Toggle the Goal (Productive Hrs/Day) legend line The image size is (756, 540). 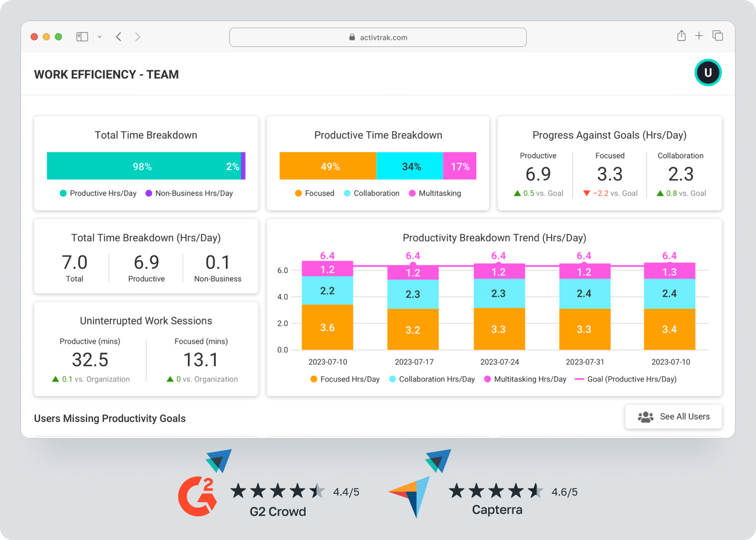pyautogui.click(x=626, y=379)
